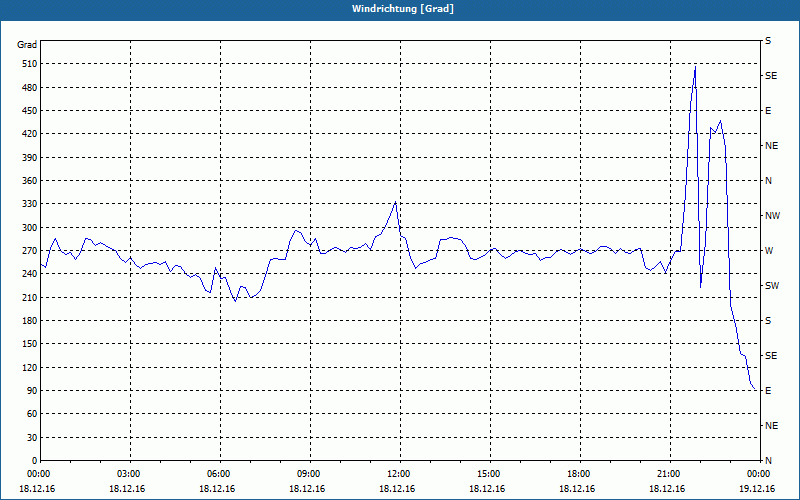
Task: Click the "NE" compass label level with 30
Action: tap(772, 426)
